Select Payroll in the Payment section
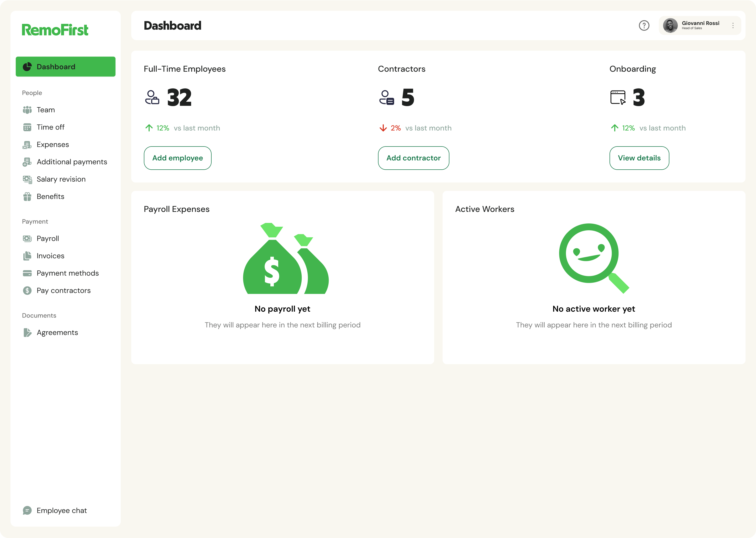The image size is (756, 538). coord(48,238)
